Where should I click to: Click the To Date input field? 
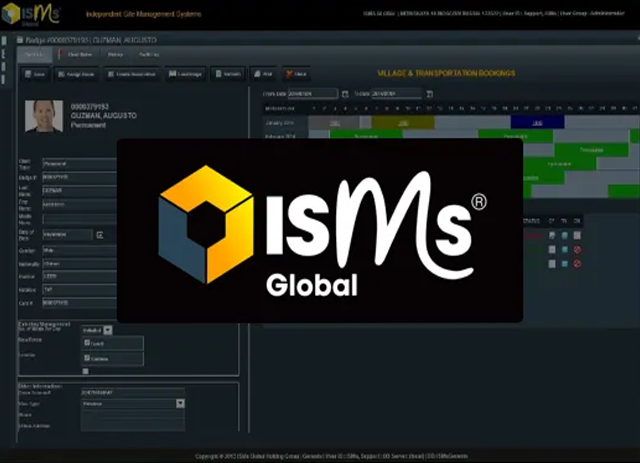pos(396,93)
